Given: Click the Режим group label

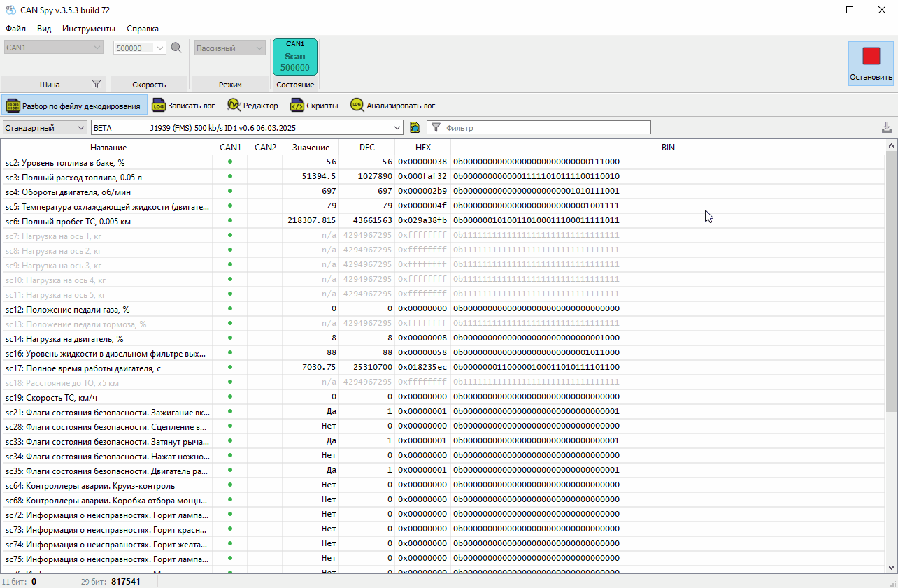Looking at the screenshot, I should coord(230,84).
